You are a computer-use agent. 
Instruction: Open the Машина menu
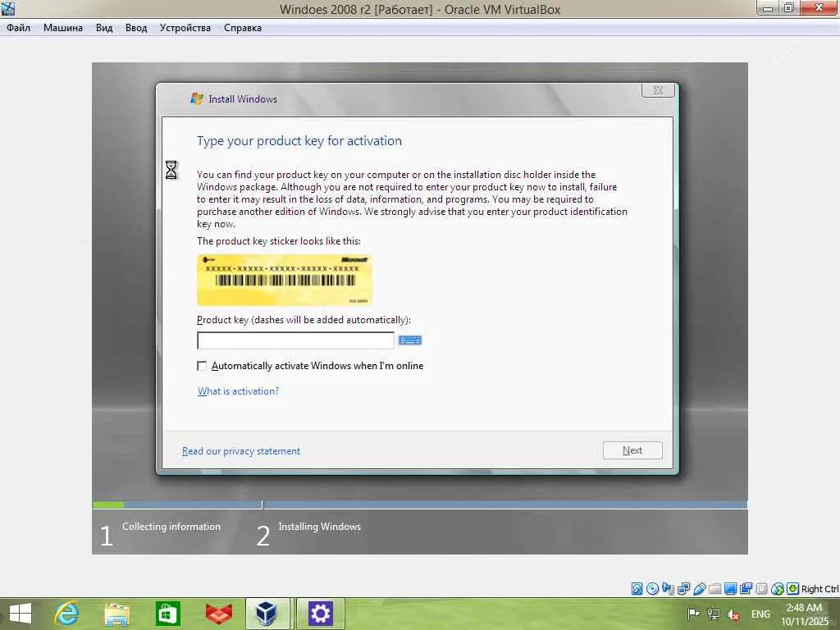[x=62, y=28]
